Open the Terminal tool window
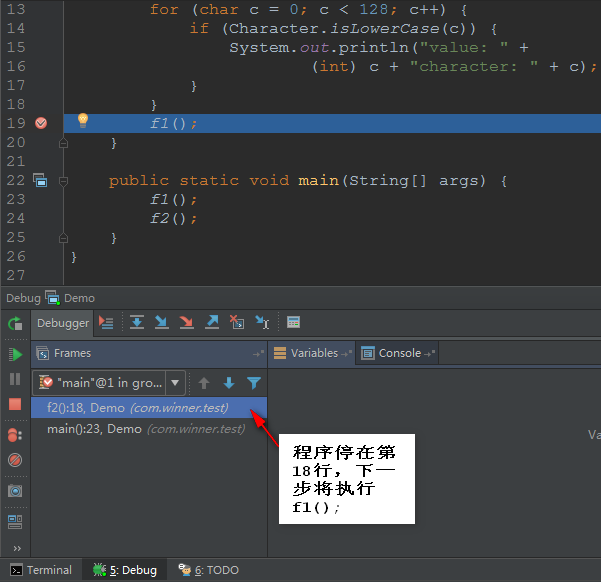 coord(41,570)
